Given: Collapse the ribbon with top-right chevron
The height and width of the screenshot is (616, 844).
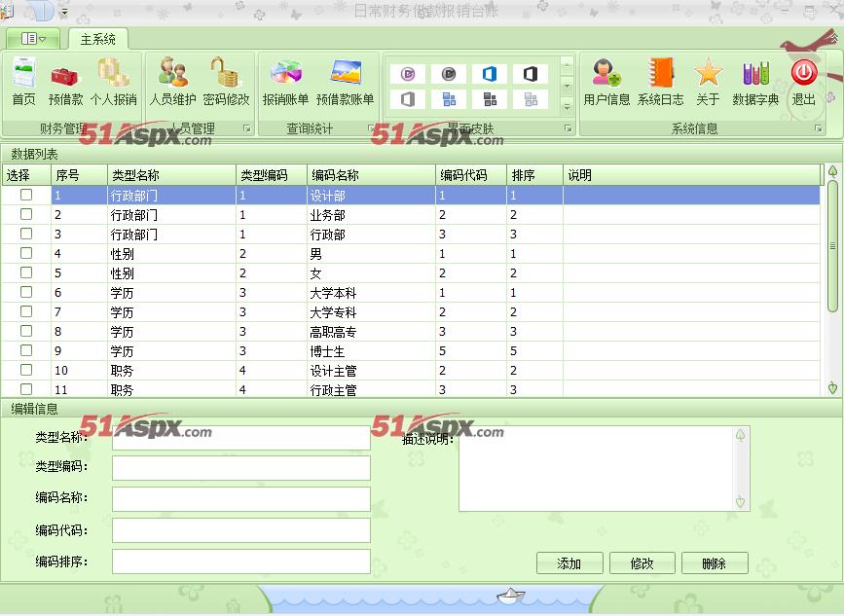Looking at the screenshot, I should 834,38.
